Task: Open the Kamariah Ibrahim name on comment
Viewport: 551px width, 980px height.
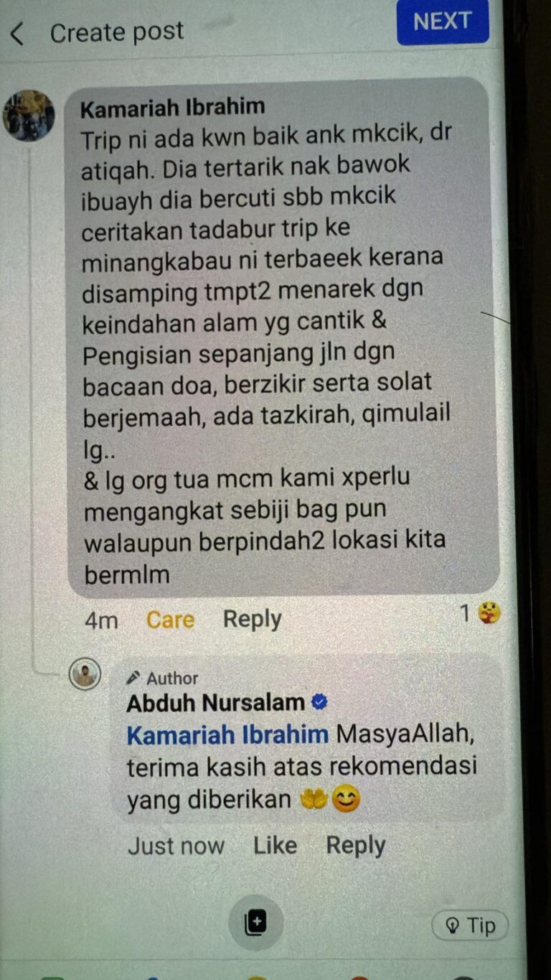Action: pos(172,108)
